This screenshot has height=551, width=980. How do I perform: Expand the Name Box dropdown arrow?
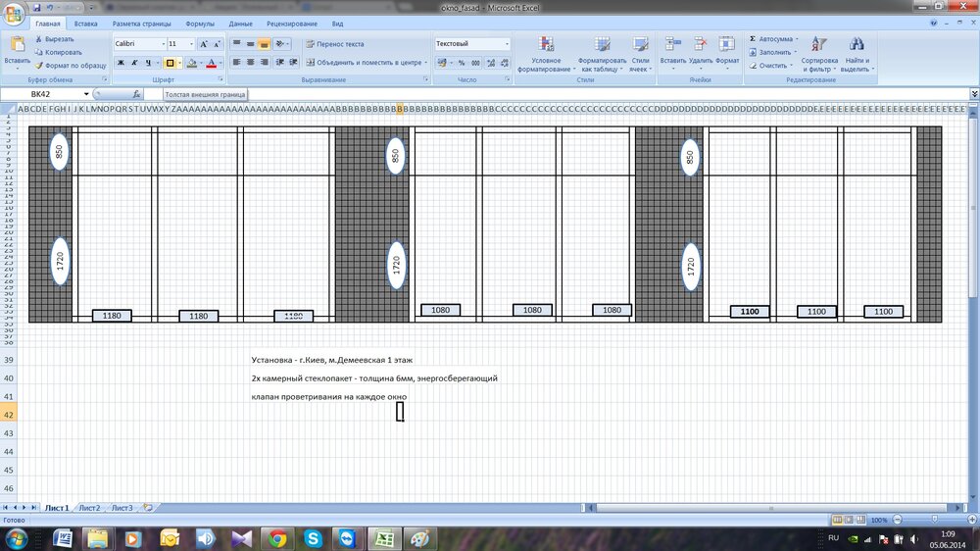click(86, 94)
